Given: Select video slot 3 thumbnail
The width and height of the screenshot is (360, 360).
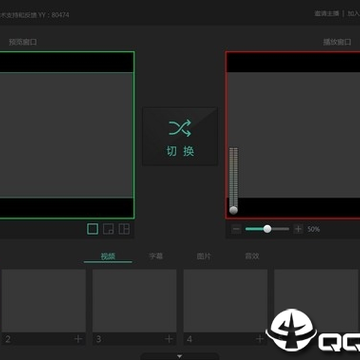Looking at the screenshot, I should click(x=134, y=301).
